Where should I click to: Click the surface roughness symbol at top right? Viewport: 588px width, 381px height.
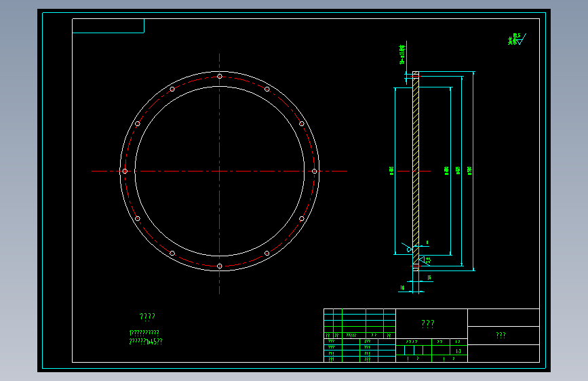pos(517,39)
